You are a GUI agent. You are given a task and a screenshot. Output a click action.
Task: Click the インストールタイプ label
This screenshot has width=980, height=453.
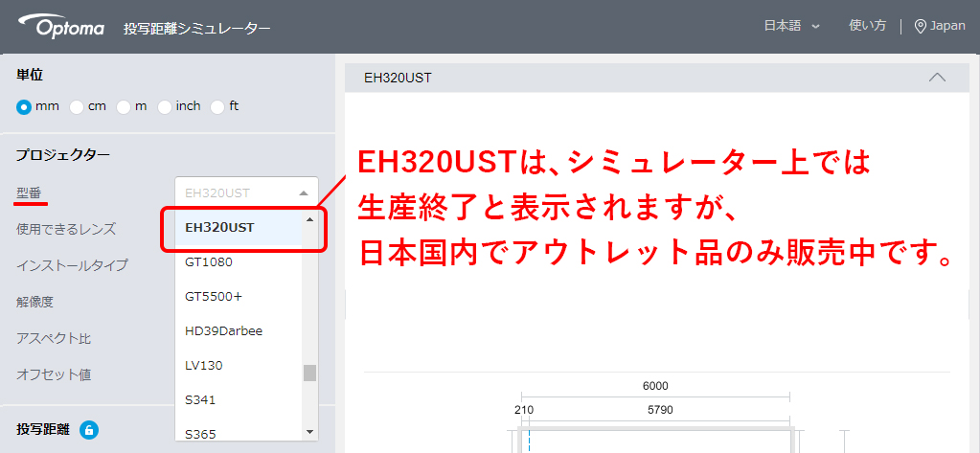pyautogui.click(x=72, y=265)
